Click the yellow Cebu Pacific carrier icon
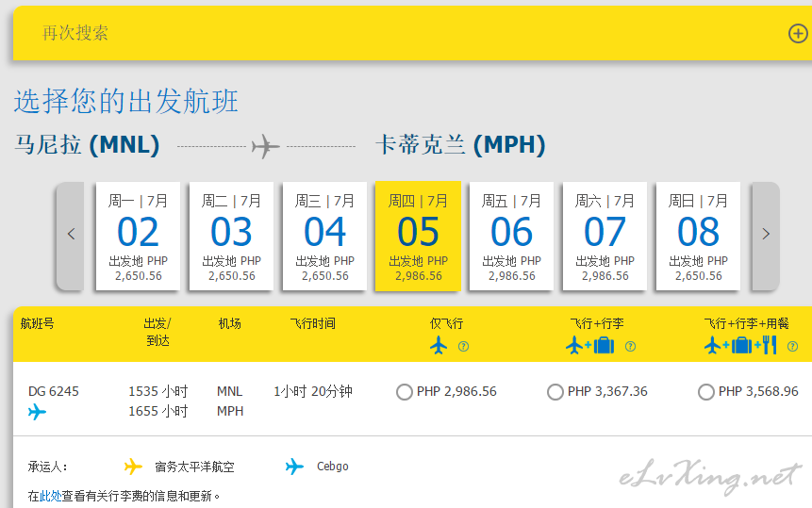 pos(133,467)
